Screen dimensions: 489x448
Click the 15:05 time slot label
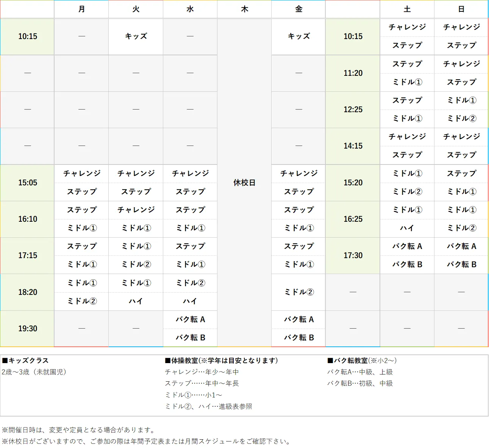coord(28,183)
